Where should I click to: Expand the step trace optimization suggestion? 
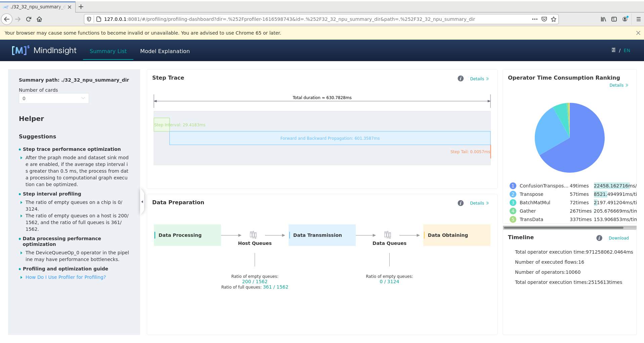(21, 158)
